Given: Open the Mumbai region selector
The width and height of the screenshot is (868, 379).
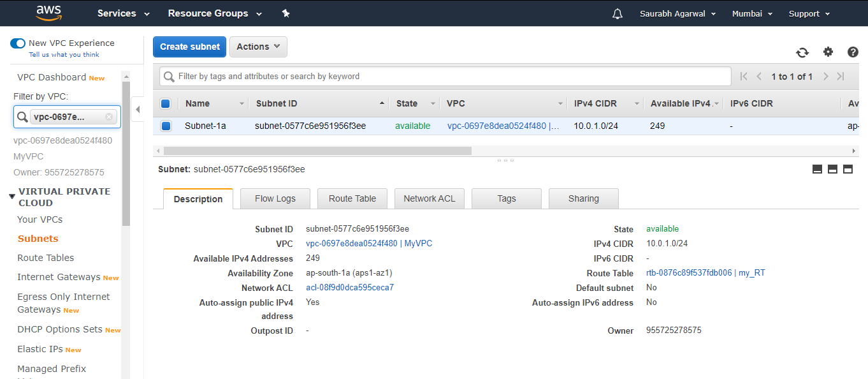Looking at the screenshot, I should (x=751, y=13).
